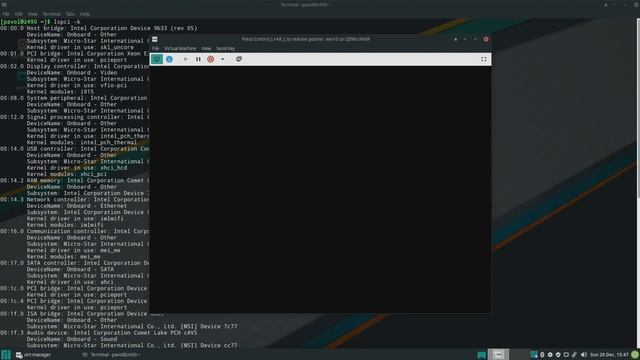Open the Terminal window View menu
The image size is (640, 360).
point(33,14)
